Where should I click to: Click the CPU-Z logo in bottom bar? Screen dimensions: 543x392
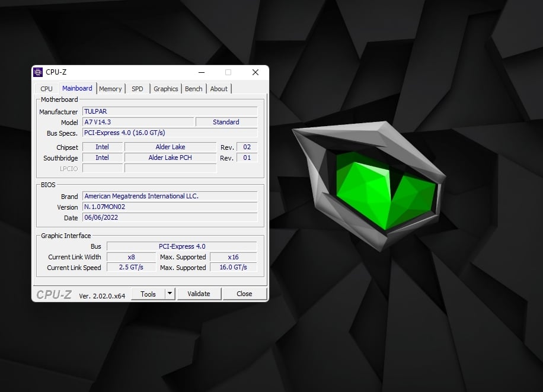tap(54, 294)
